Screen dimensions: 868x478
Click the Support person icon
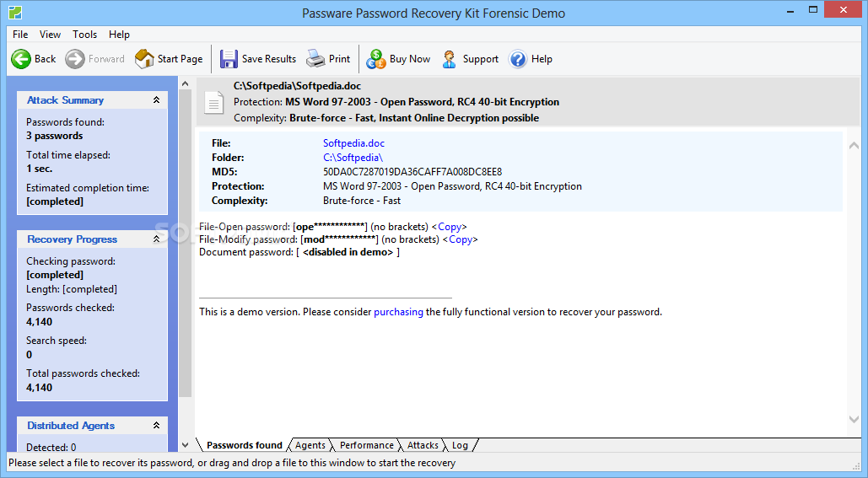[x=449, y=59]
